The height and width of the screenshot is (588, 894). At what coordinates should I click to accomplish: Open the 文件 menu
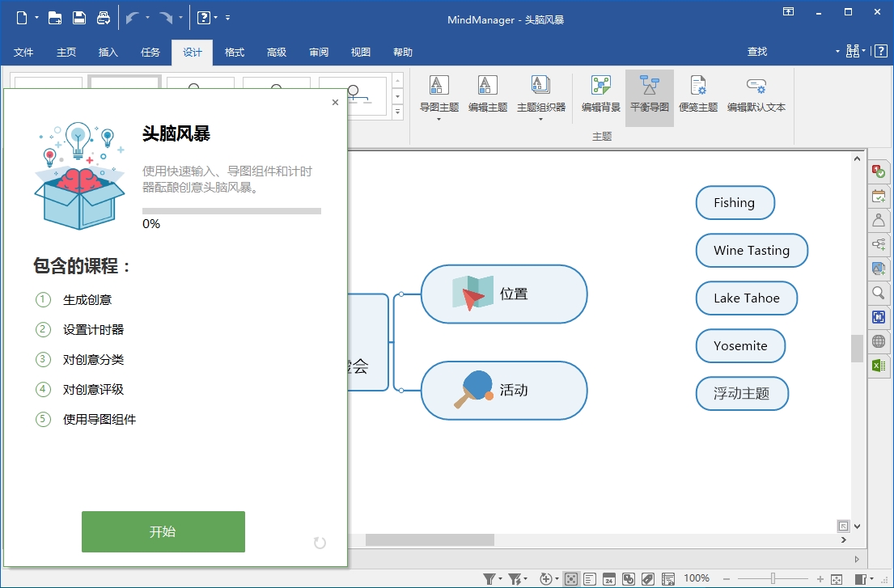pyautogui.click(x=23, y=51)
